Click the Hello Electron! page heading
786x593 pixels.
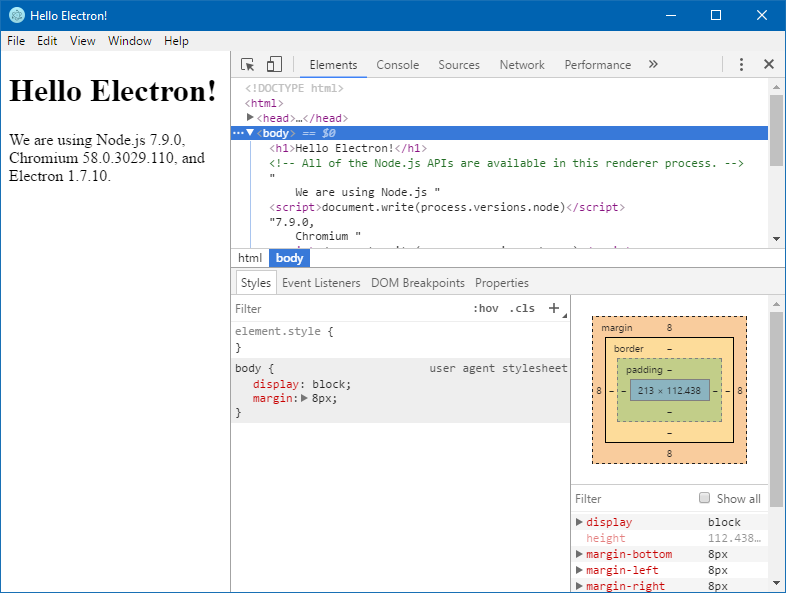click(x=113, y=91)
